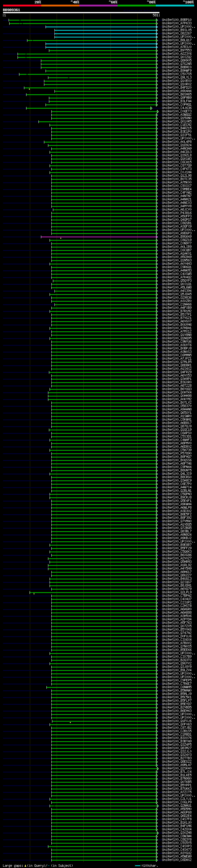Select hit label UniRef100_B9LZV4
This screenshot has height=868, width=197.
point(176,670)
